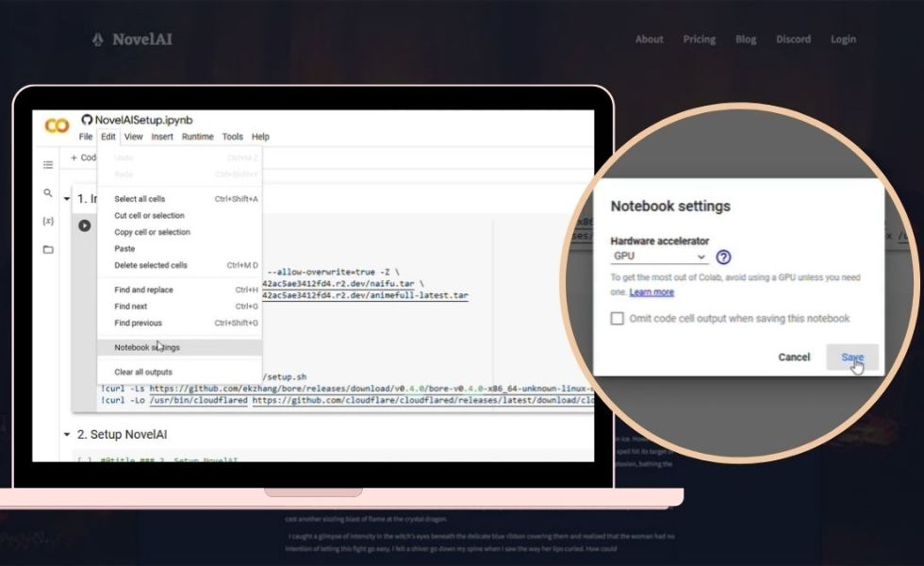Open the Edit menu
This screenshot has height=566, width=924.
coord(107,137)
